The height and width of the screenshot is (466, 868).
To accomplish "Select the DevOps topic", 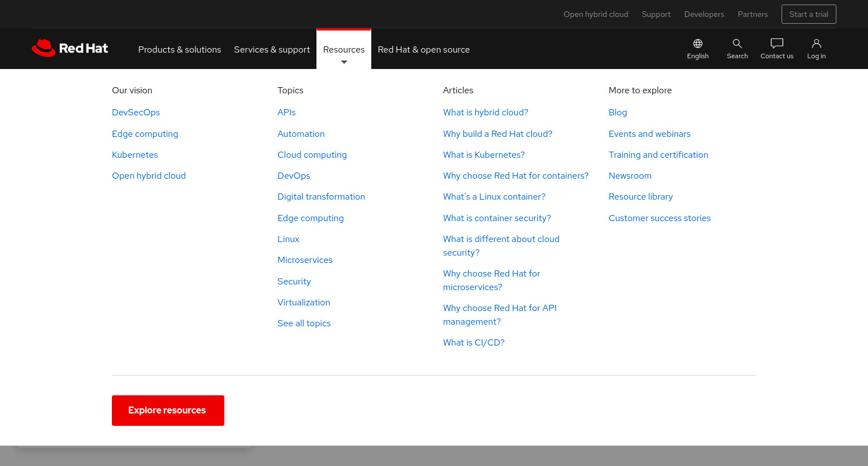I will 293,176.
